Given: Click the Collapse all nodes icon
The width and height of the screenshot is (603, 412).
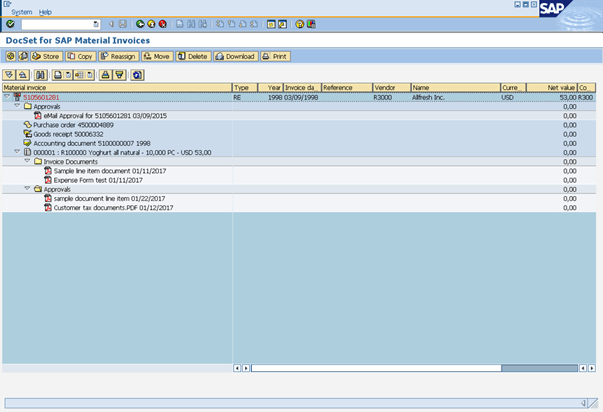Looking at the screenshot, I should point(22,74).
